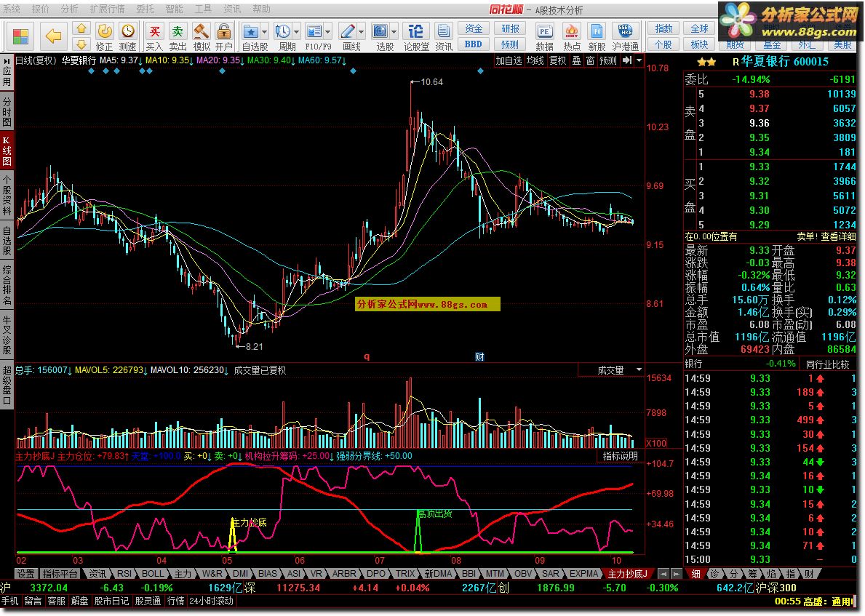The image size is (865, 616).
Task: Select the TRIX indicator tab
Action: (405, 574)
